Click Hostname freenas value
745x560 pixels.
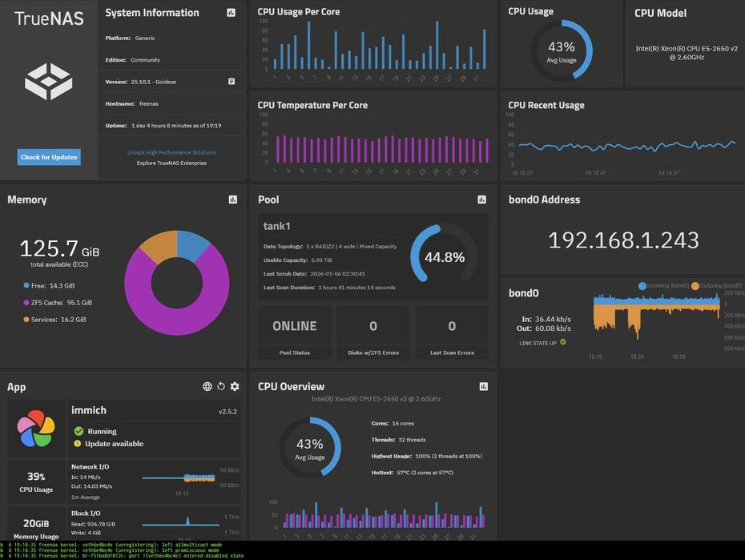(149, 103)
